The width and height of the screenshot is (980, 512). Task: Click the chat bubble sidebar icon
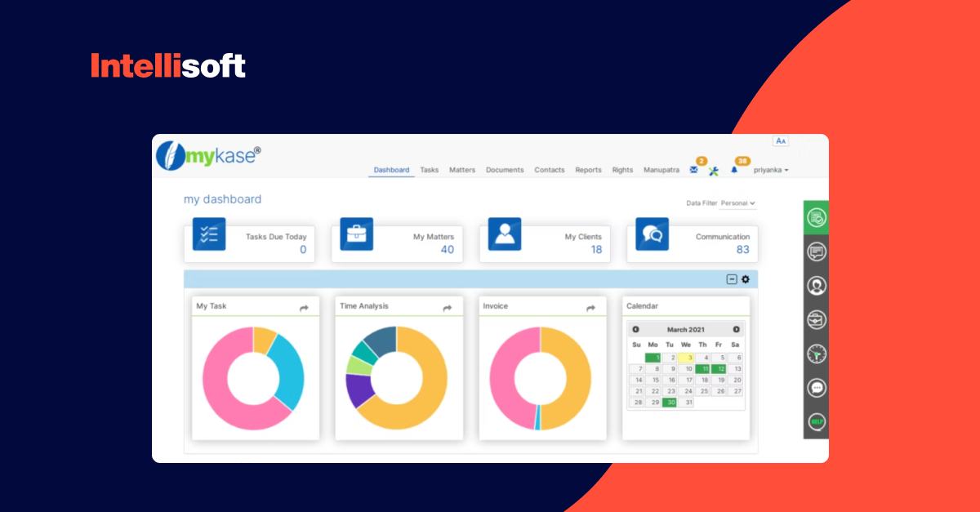tap(816, 388)
